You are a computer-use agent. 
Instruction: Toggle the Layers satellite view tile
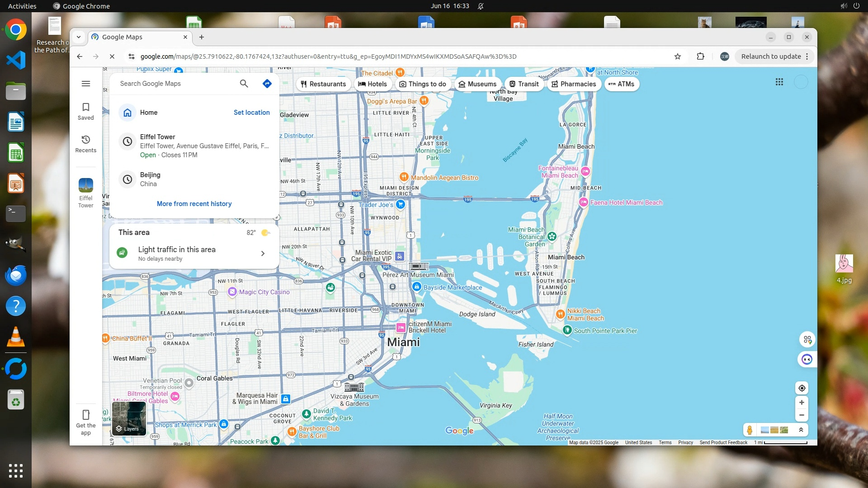129,418
